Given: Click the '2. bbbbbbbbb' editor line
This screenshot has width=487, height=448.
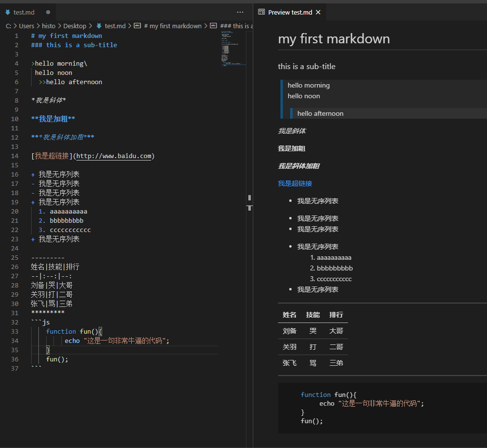Looking at the screenshot, I should pos(61,221).
